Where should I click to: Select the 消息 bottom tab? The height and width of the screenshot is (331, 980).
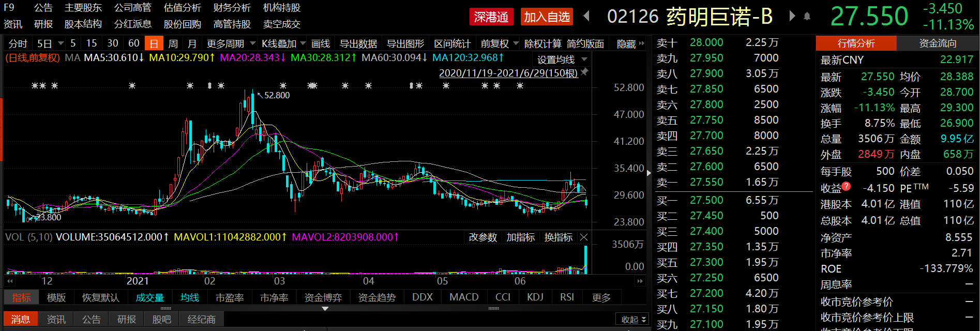coord(21,319)
